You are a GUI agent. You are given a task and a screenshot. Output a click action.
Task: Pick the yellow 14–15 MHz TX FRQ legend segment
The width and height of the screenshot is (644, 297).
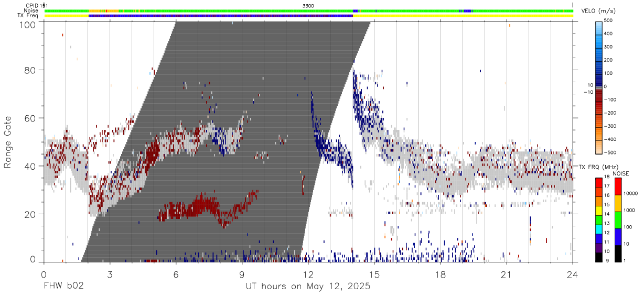click(599, 210)
